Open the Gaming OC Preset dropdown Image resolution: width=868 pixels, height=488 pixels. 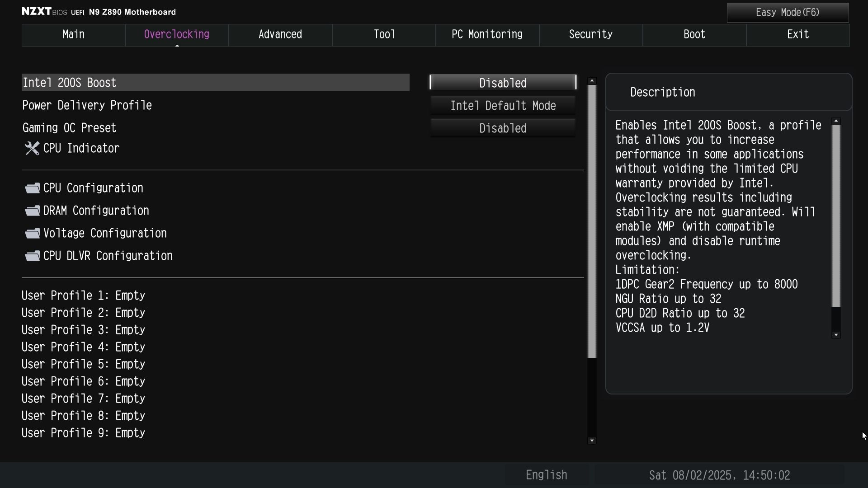coord(503,128)
